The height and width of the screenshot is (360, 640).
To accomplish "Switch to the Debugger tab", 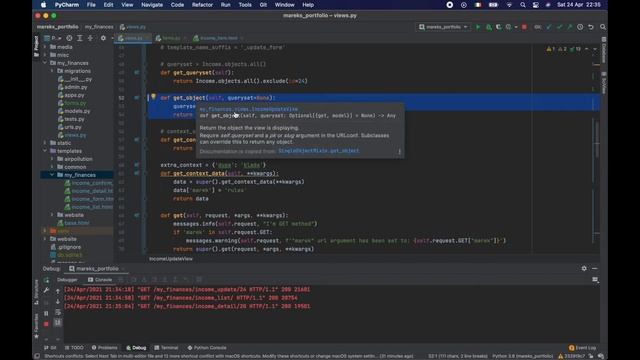I will (x=67, y=280).
